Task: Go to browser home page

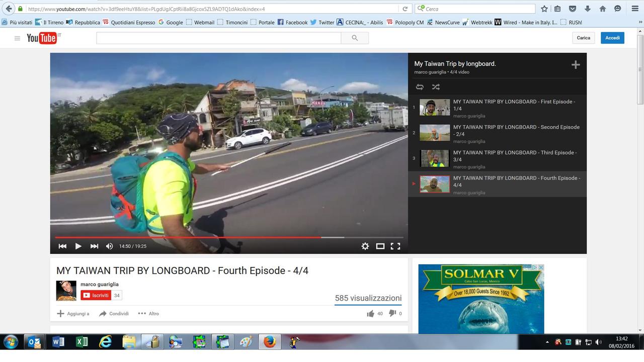Action: (x=603, y=9)
